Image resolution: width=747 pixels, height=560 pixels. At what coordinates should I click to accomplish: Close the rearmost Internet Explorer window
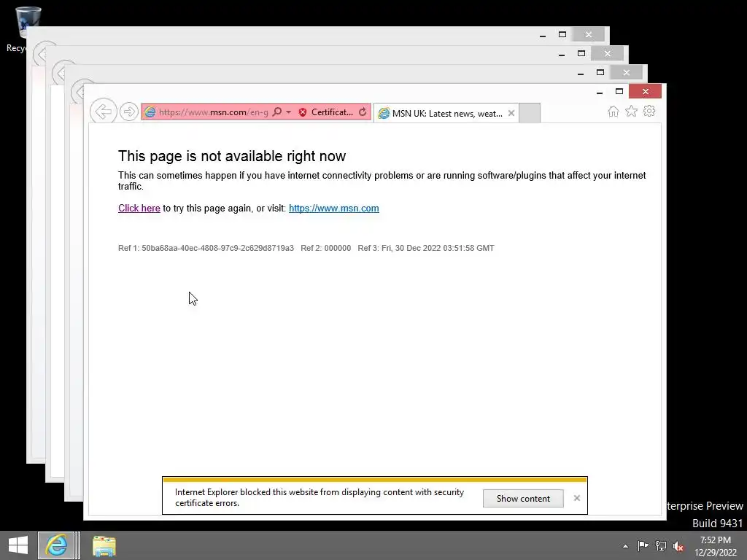pos(589,34)
